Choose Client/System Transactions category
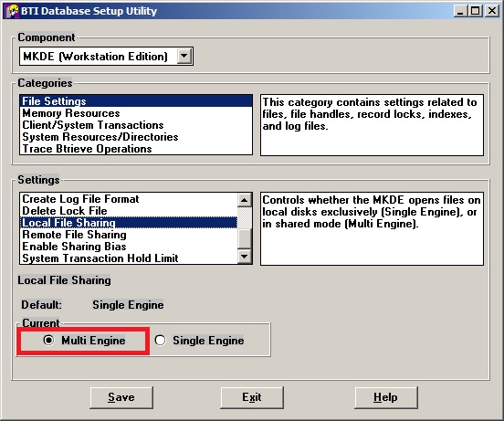 point(92,125)
